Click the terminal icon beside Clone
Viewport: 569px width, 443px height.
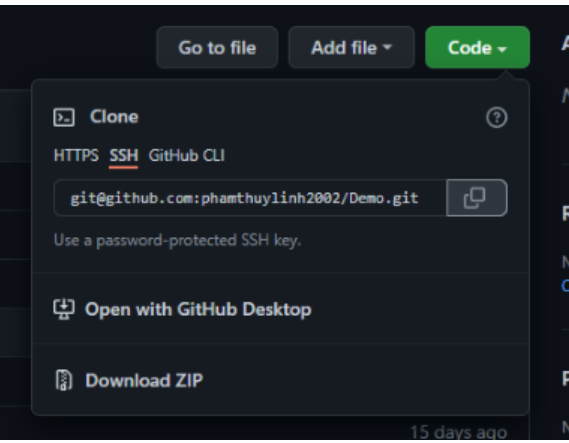click(64, 117)
